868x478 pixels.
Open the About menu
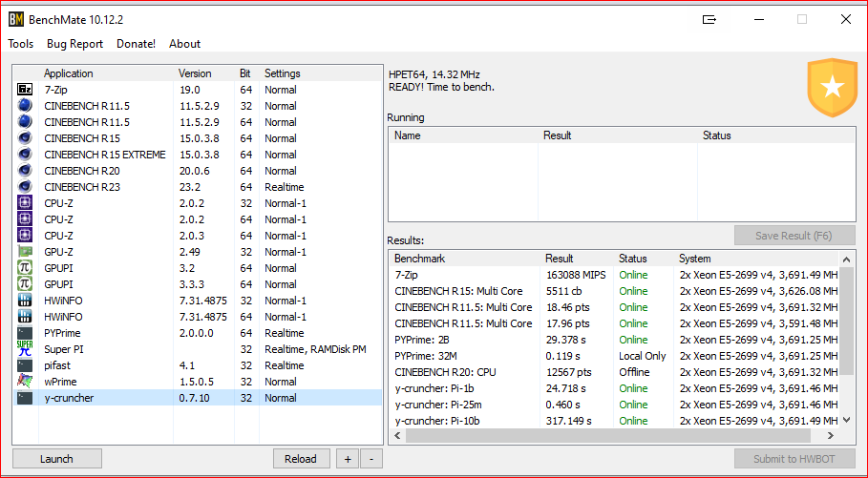[x=185, y=44]
